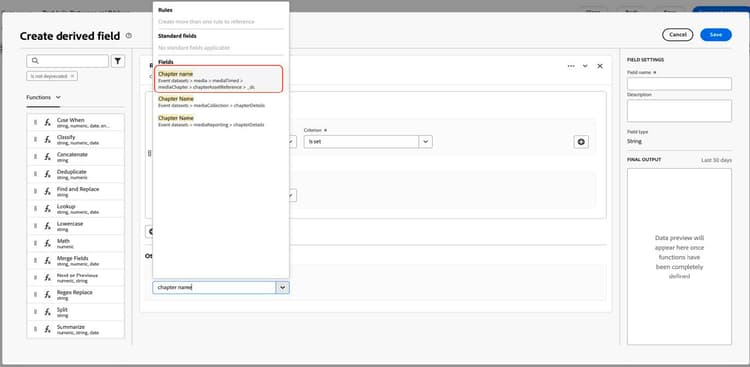Click the Classify function icon

point(47,140)
